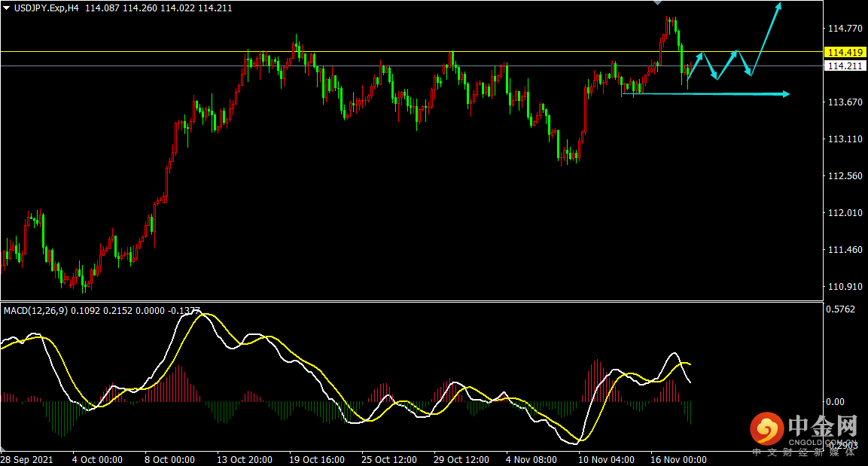Click the 16 Nov 00:00 time label
The height and width of the screenshot is (466, 868).
point(679,460)
